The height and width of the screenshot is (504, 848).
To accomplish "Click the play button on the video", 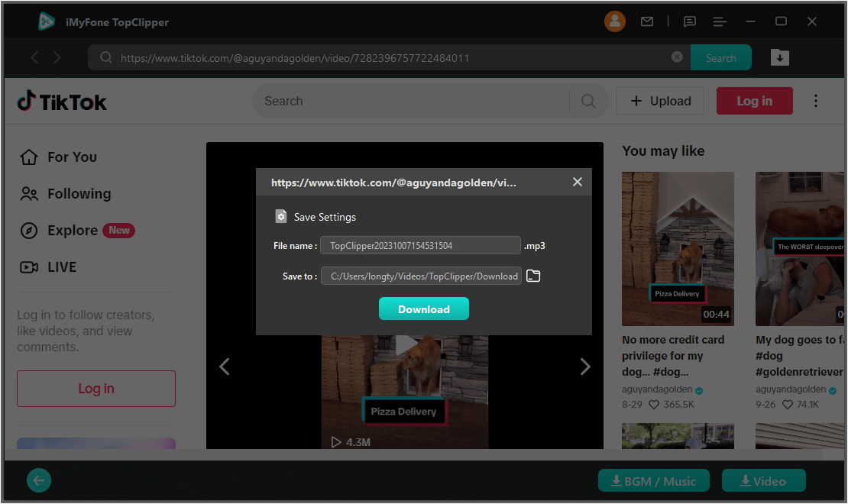I will [x=406, y=345].
